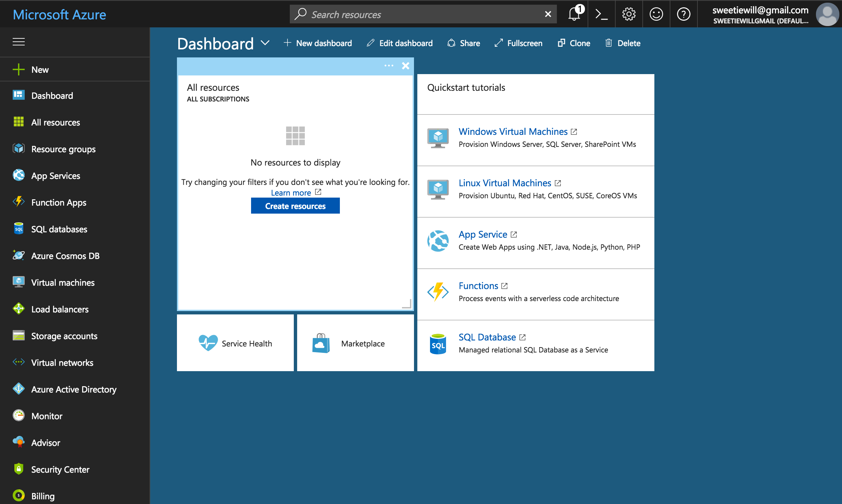This screenshot has height=504, width=842.
Task: Click the SQL Database cylinder icon in tutorials
Action: [x=438, y=344]
